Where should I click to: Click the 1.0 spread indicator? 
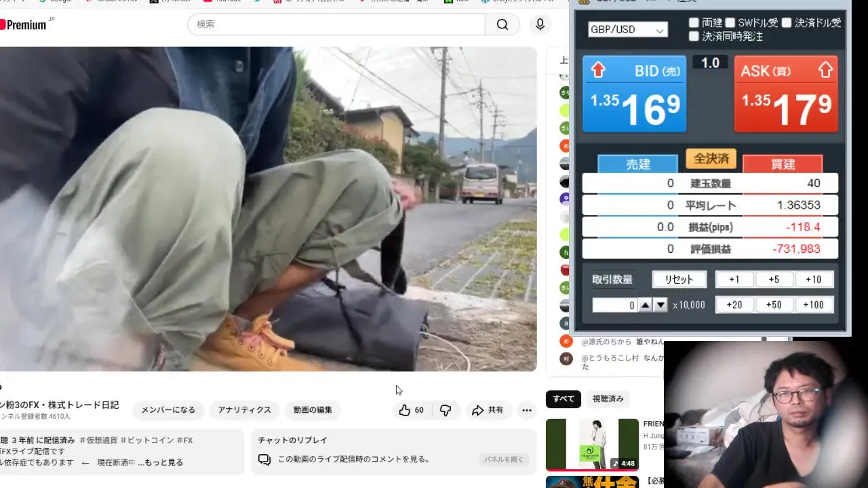(x=710, y=63)
